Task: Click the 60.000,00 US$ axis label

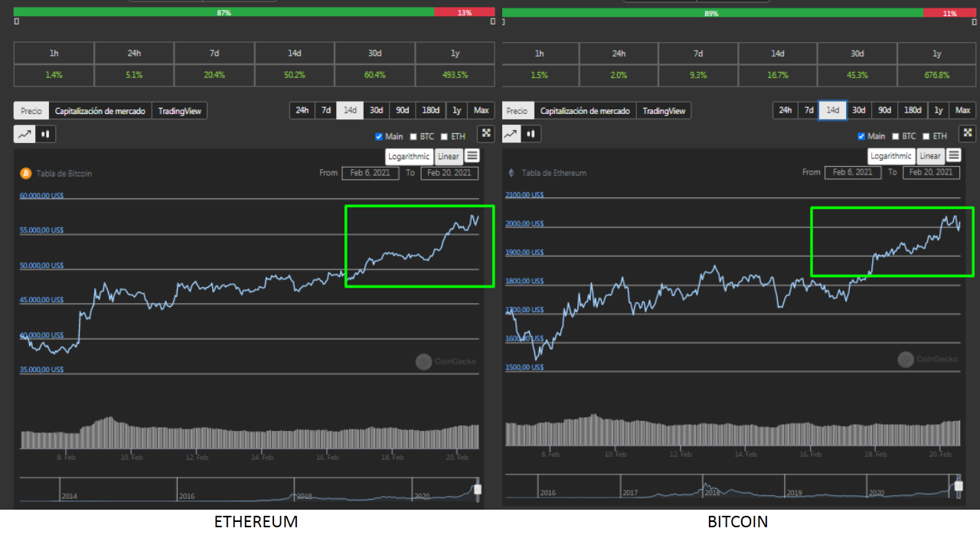Action: tap(41, 195)
